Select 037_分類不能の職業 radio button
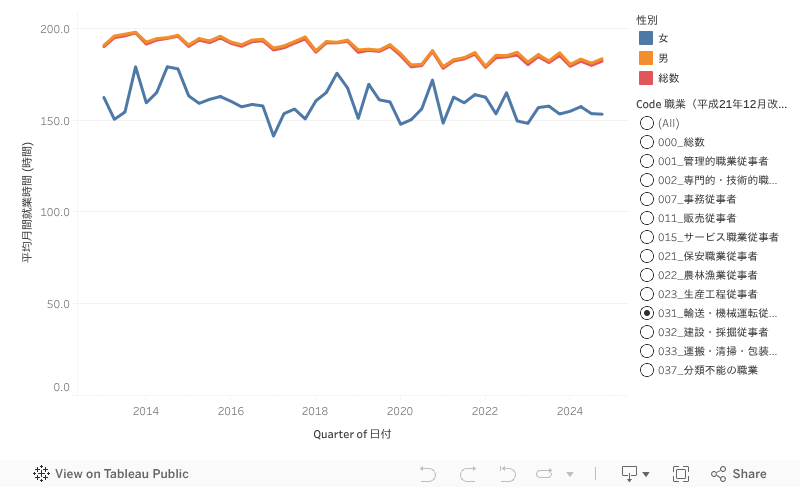 [647, 370]
